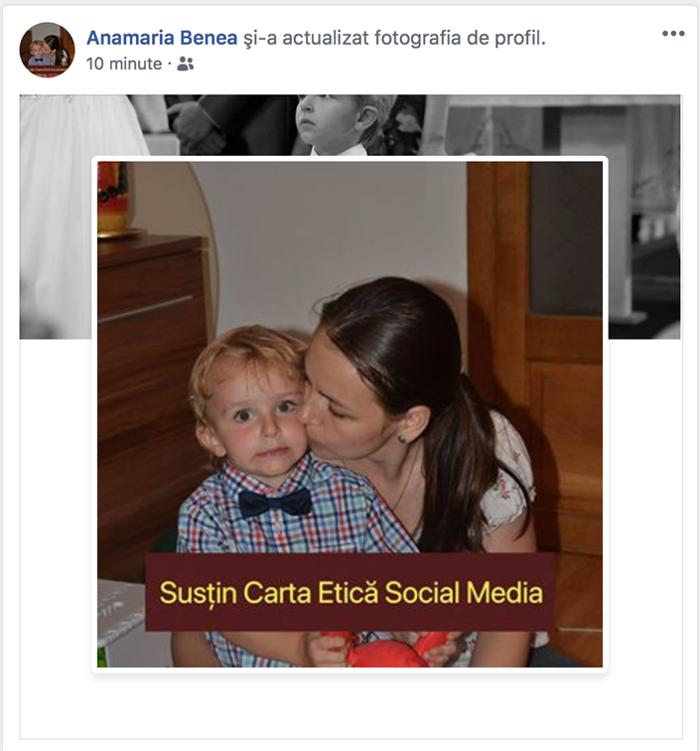The width and height of the screenshot is (700, 751).
Task: Click the black-and-white cover photo on the right
Action: [x=643, y=219]
